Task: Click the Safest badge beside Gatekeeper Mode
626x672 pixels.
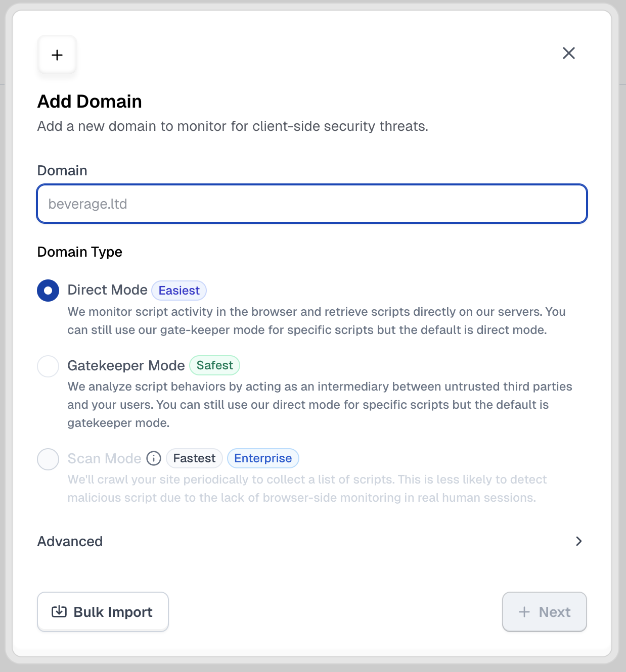Action: (214, 365)
